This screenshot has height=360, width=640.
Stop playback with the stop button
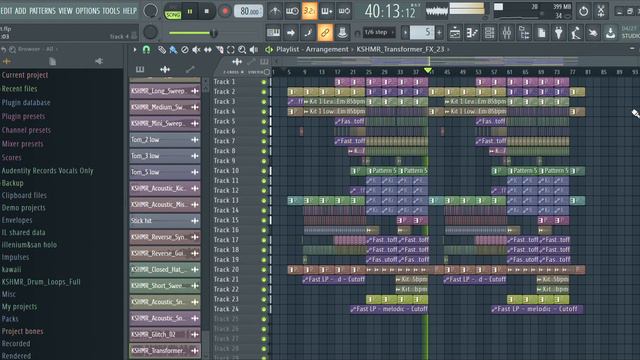coord(207,12)
